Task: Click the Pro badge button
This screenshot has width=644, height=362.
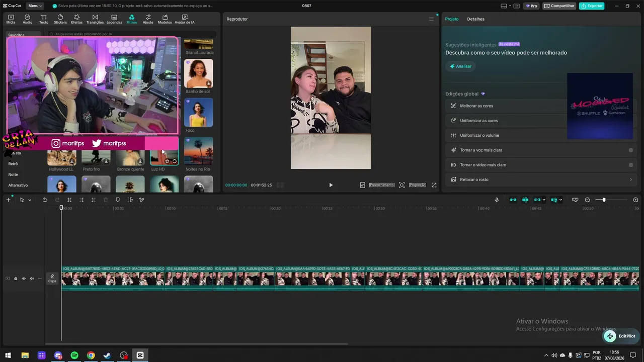Action: 531,6
